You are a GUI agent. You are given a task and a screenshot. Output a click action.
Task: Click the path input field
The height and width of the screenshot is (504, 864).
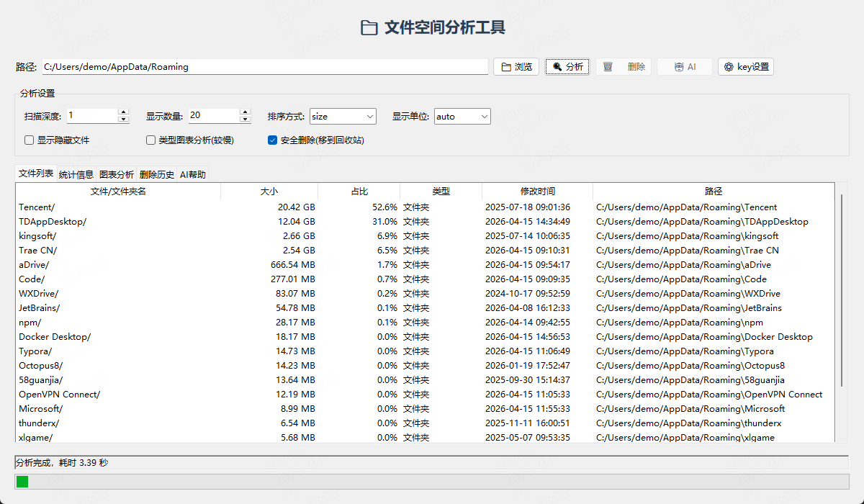tap(265, 67)
